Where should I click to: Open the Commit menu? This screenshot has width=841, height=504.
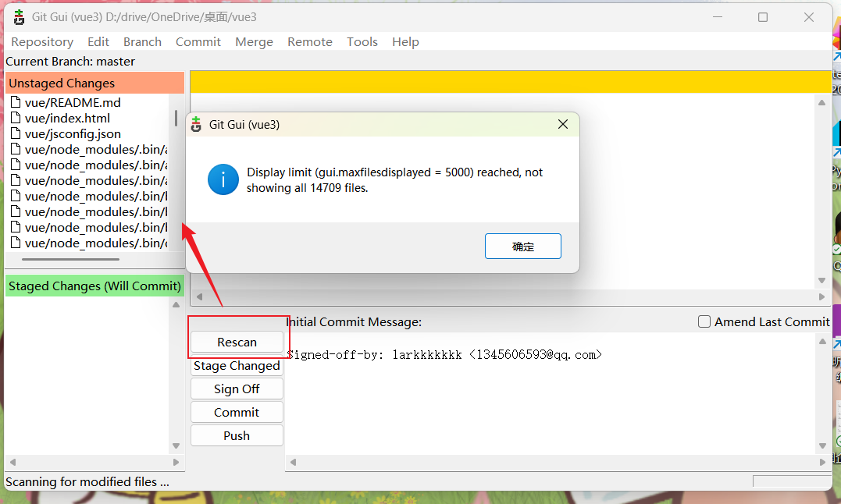point(198,42)
